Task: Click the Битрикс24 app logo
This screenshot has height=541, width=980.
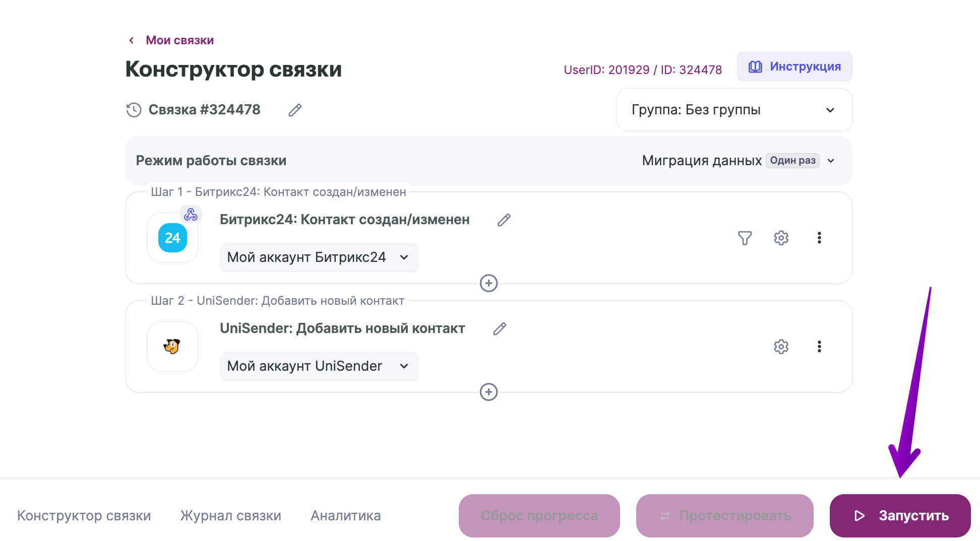Action: pos(172,238)
